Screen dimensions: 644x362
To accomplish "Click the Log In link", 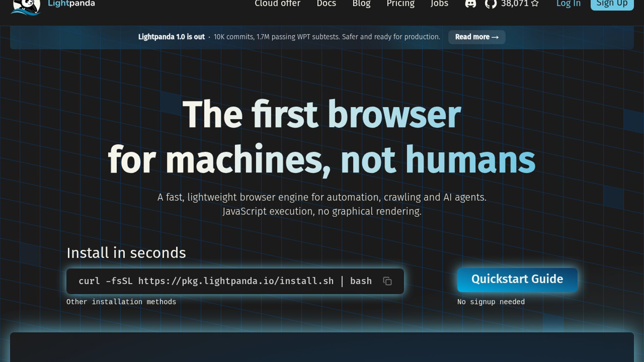I will coord(568,4).
